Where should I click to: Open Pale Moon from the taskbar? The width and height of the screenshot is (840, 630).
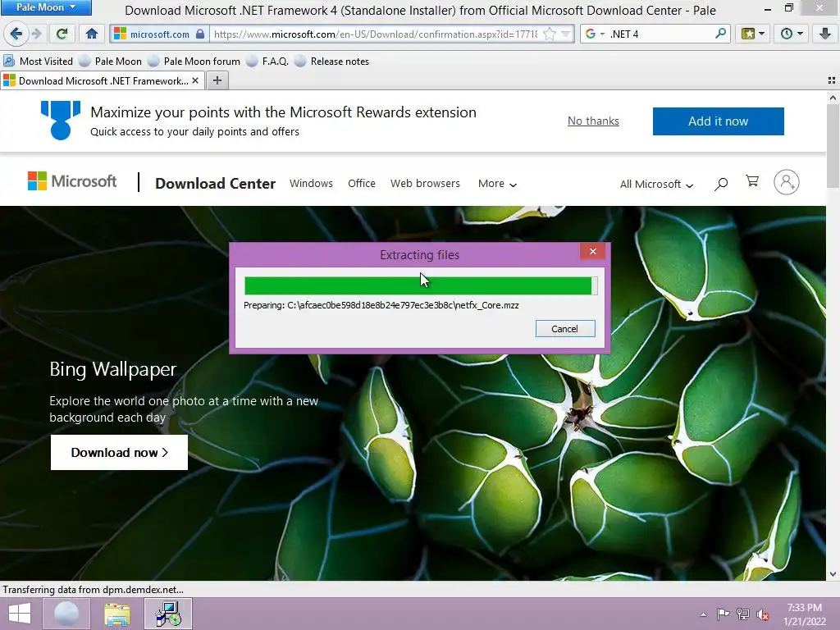(x=66, y=614)
